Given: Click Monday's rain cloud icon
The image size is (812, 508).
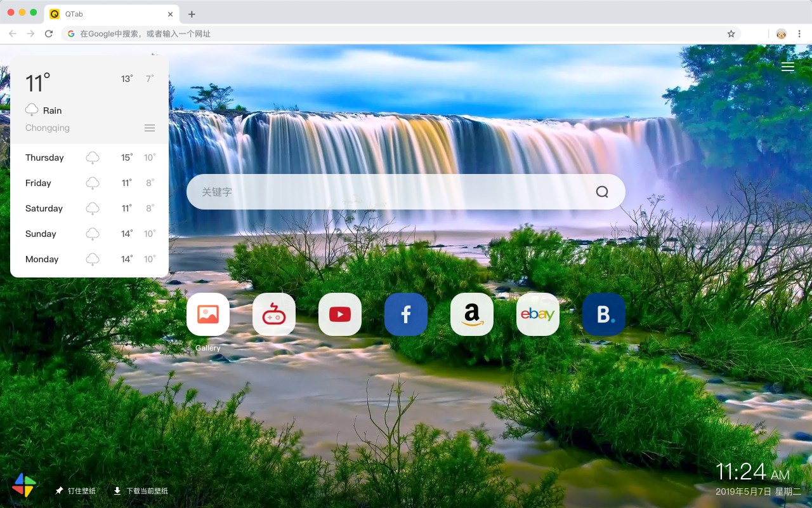Looking at the screenshot, I should [x=93, y=259].
